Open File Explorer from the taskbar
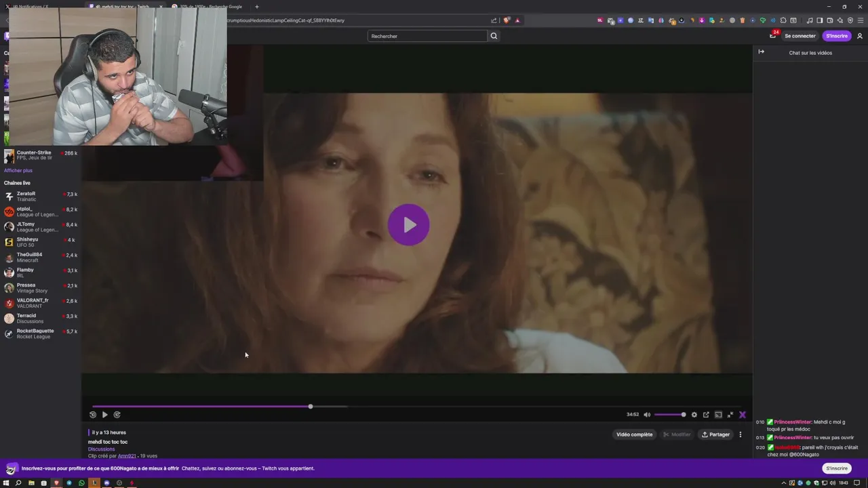 tap(31, 483)
